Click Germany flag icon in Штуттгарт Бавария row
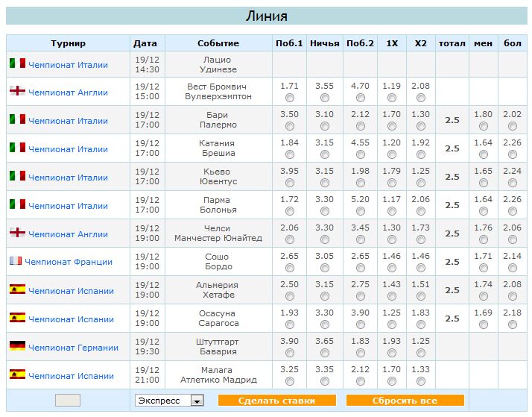 coord(17,345)
